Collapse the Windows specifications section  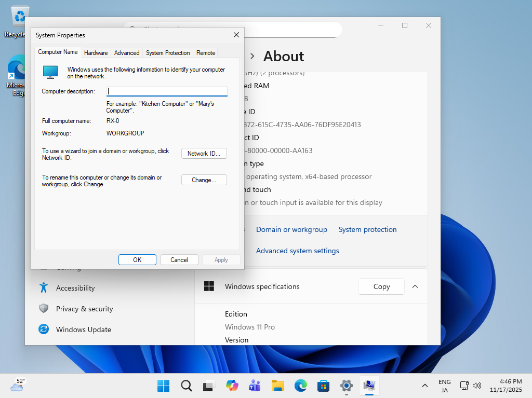tap(415, 286)
